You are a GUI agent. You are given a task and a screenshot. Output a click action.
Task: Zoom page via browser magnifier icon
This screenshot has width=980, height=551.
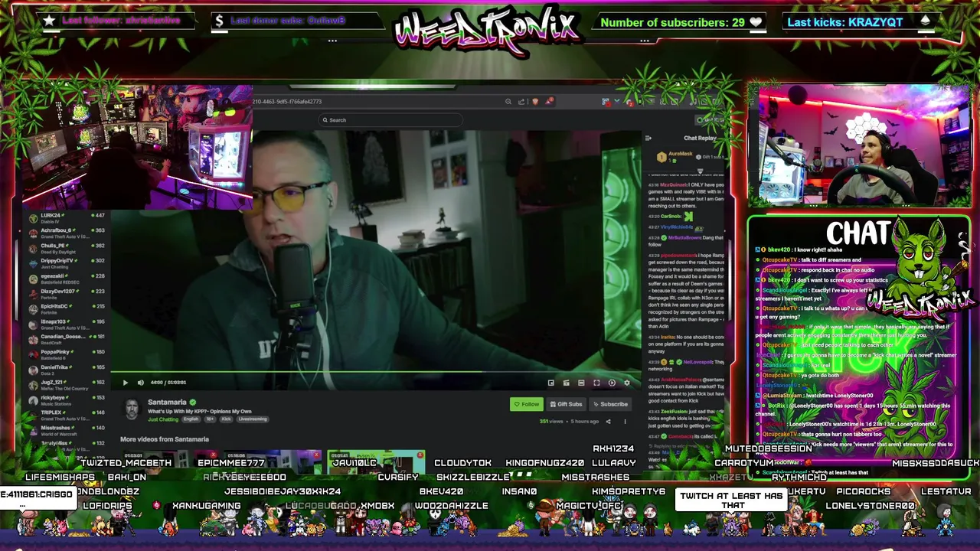click(508, 102)
